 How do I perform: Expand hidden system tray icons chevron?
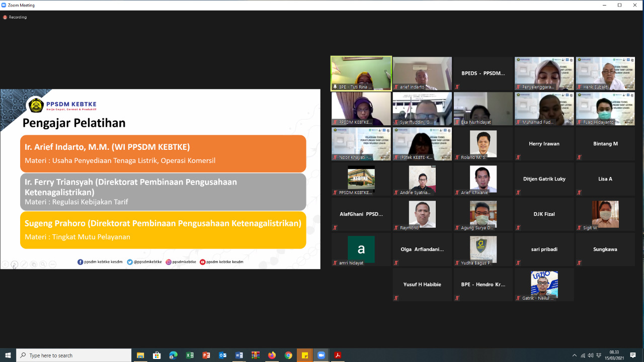[x=575, y=355]
